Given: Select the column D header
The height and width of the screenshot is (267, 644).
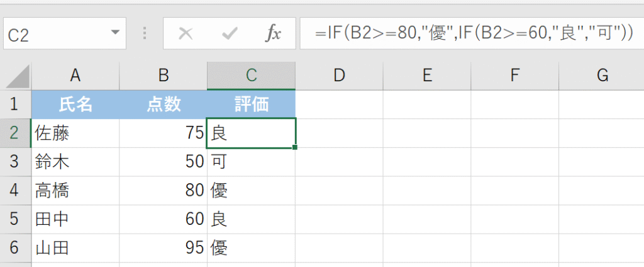Looking at the screenshot, I should tap(340, 76).
